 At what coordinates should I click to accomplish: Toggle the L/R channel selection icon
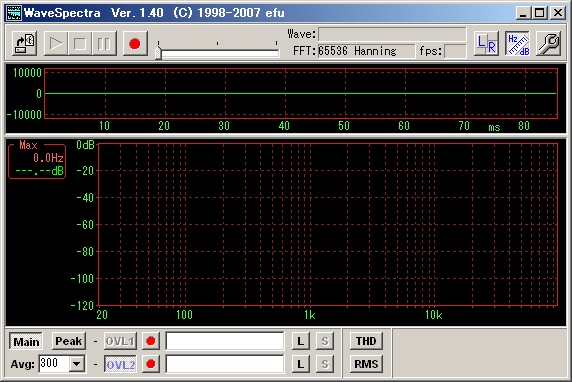(486, 44)
